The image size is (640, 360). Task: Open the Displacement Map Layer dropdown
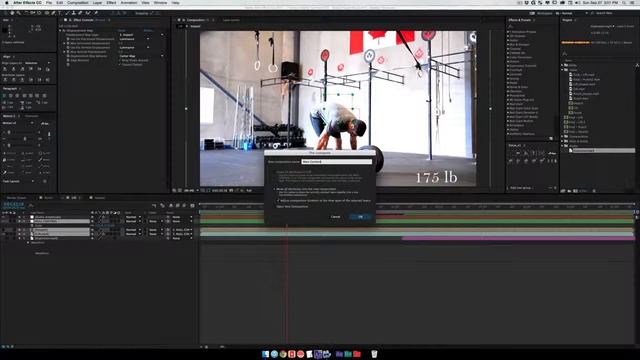[x=142, y=35]
